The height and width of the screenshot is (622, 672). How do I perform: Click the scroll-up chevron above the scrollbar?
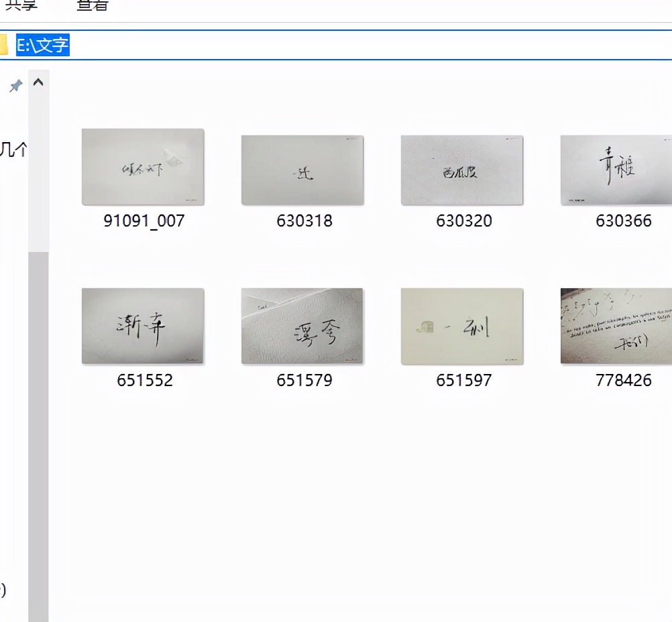pos(38,82)
